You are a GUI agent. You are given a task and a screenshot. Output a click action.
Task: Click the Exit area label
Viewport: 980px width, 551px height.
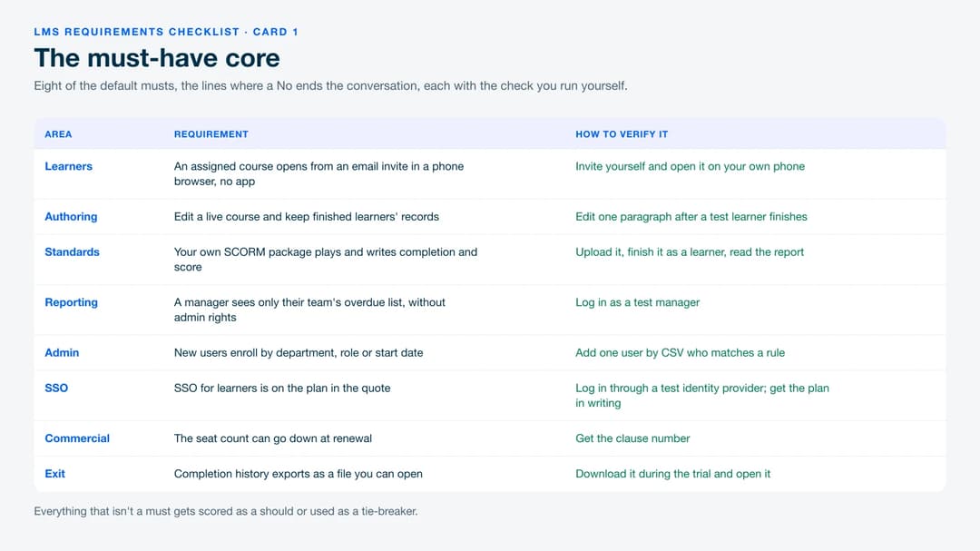(x=54, y=474)
